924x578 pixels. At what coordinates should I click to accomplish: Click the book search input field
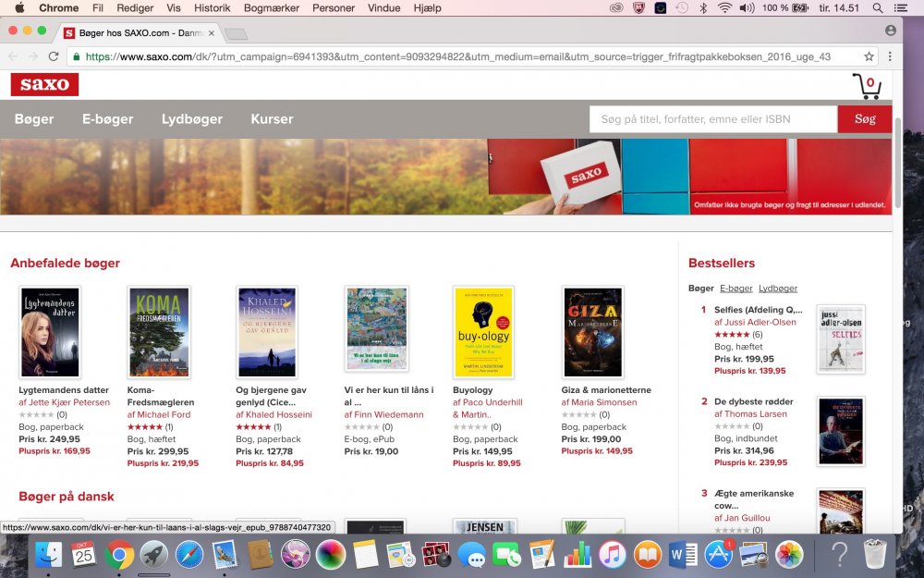point(713,119)
